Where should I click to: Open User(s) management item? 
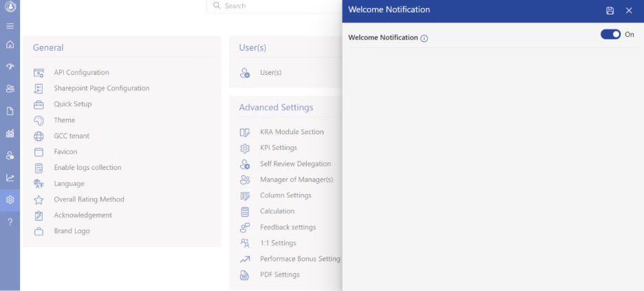coord(270,72)
